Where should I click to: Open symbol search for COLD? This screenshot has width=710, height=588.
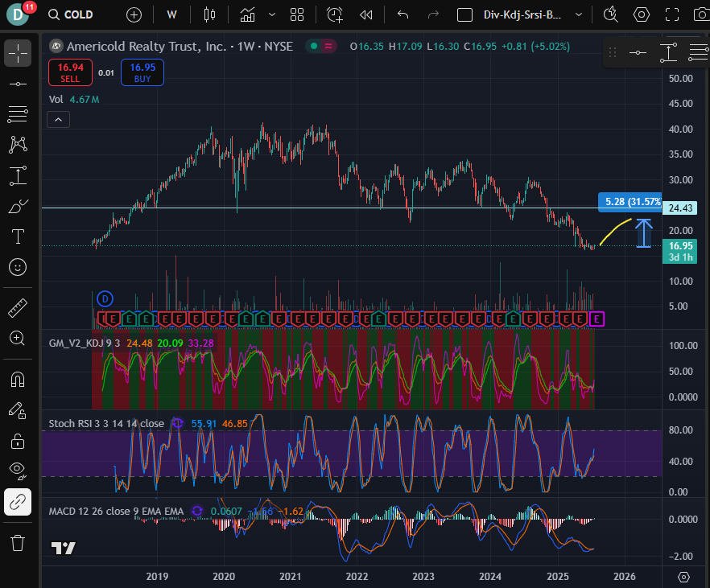[71, 15]
